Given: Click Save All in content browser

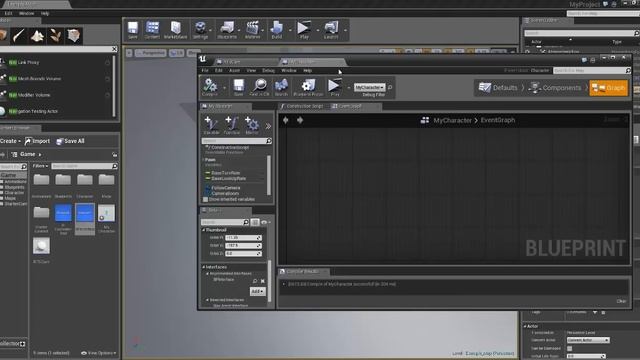Looking at the screenshot, I should click(70, 141).
